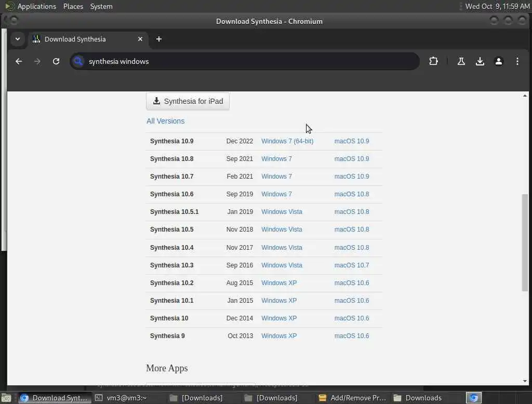Click macOS 10.8 link for Synthesia 10.4
This screenshot has height=404, width=532.
point(352,248)
